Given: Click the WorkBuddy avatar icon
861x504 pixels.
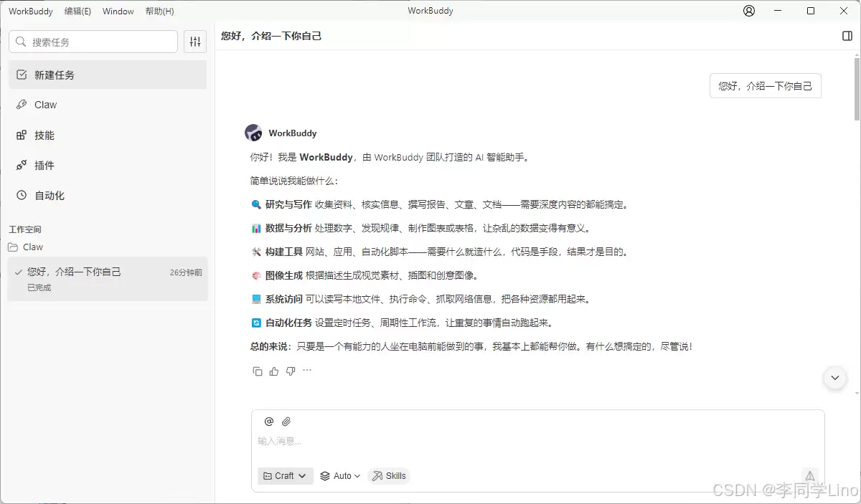Looking at the screenshot, I should pyautogui.click(x=253, y=133).
